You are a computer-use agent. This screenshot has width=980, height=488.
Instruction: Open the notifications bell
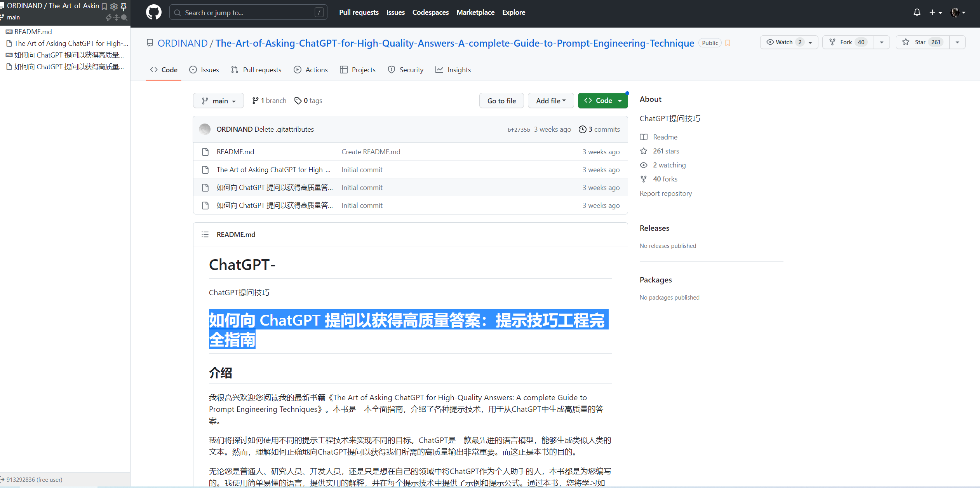click(917, 12)
